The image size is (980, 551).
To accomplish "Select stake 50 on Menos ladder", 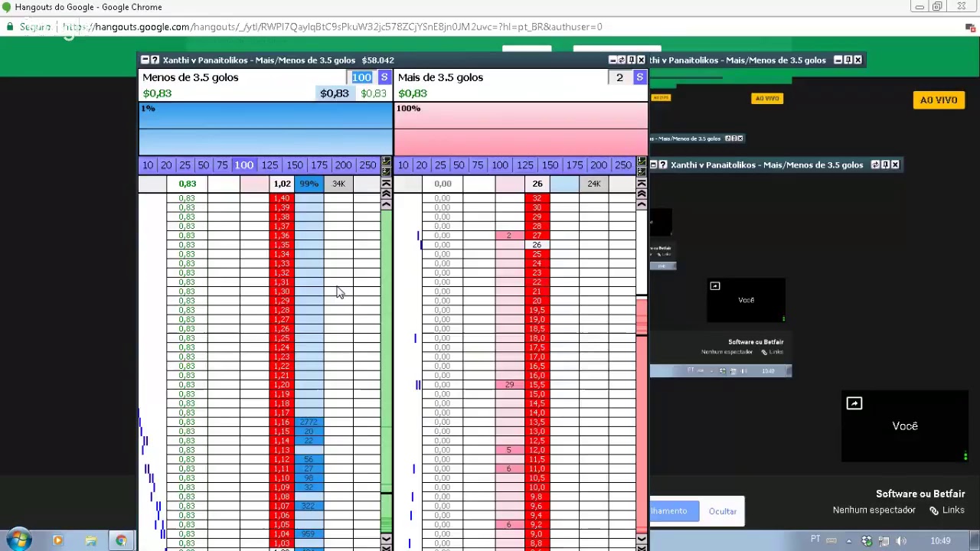I will click(x=203, y=165).
